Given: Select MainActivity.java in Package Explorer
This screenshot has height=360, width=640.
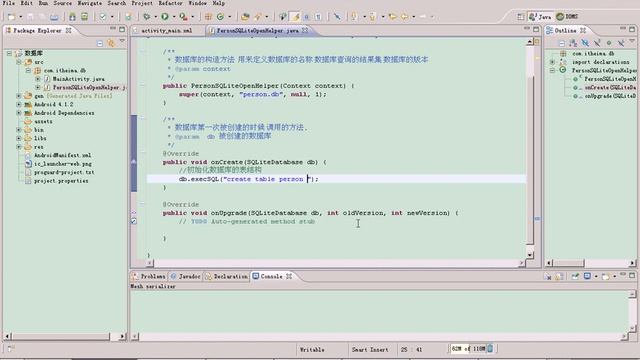Looking at the screenshot, I should [x=78, y=79].
